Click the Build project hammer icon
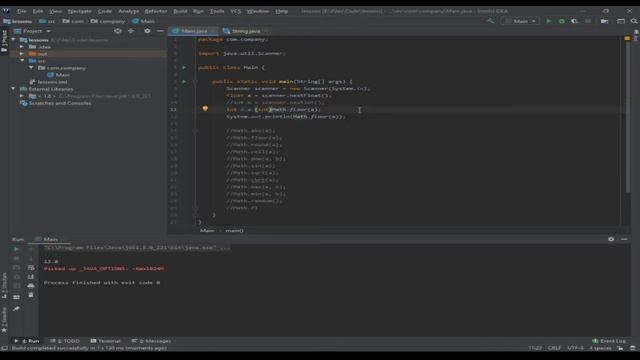The width and height of the screenshot is (640, 360). pos(491,21)
